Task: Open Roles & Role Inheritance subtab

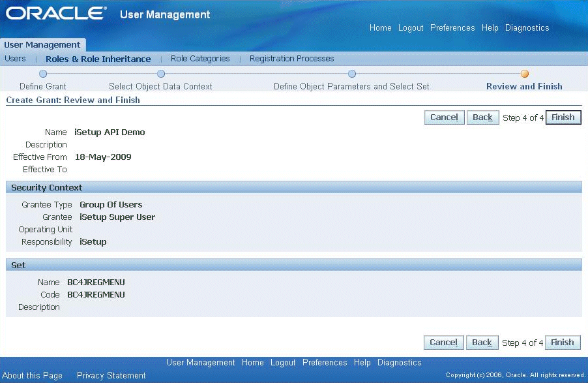Action: pyautogui.click(x=98, y=59)
